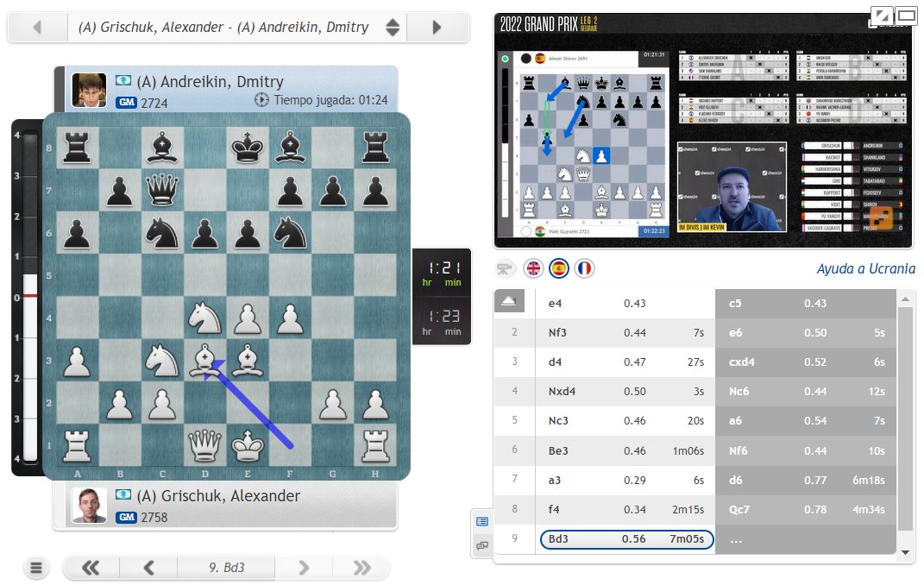Click the white rook on h1
The height and width of the screenshot is (585, 924).
(x=375, y=444)
